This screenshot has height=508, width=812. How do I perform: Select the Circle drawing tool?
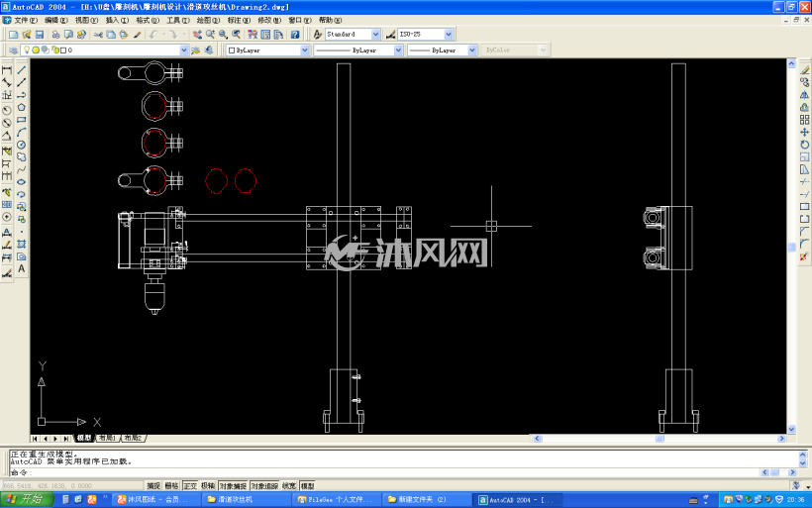(21, 145)
